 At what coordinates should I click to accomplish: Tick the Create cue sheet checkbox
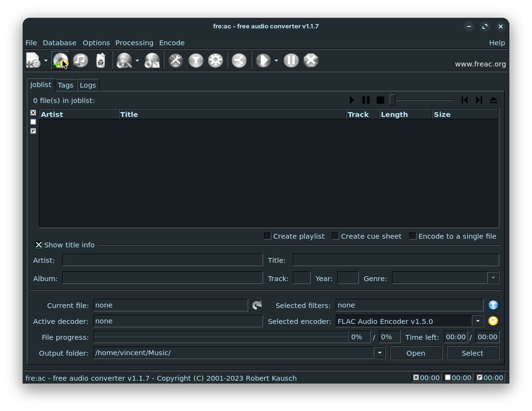(335, 236)
